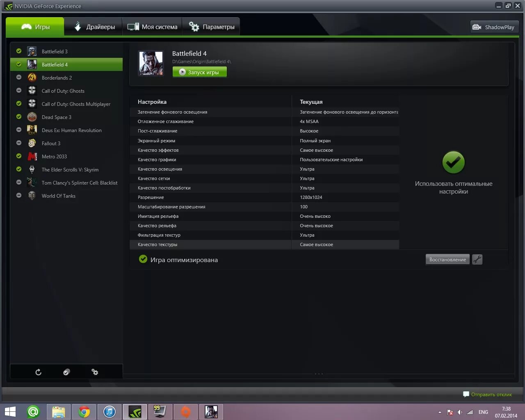Viewport: 525px width, 420px height.
Task: Click the 1280x1024 resolution value
Action: coord(311,197)
